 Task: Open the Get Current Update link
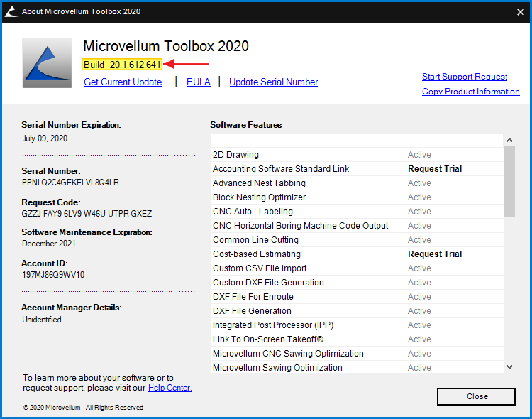(x=123, y=82)
